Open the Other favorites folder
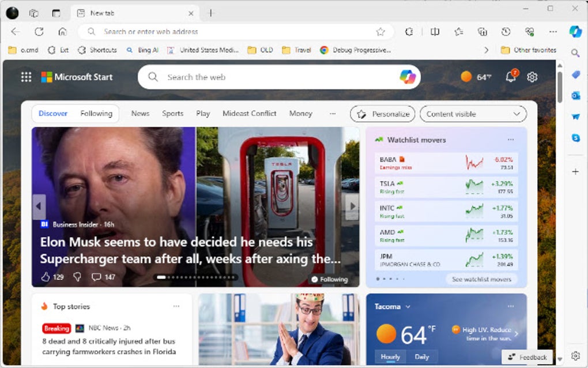588x368 pixels. click(x=529, y=50)
